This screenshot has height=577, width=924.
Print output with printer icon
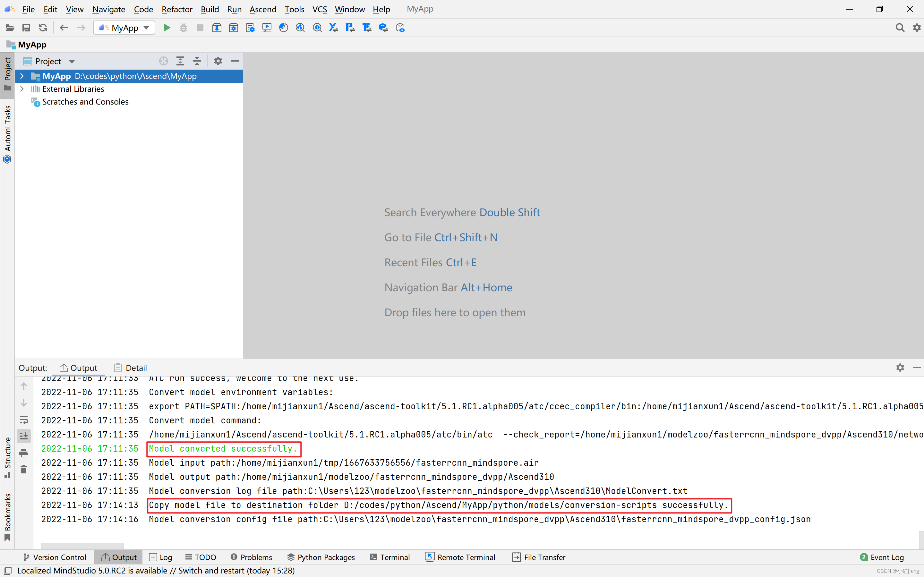pos(24,453)
